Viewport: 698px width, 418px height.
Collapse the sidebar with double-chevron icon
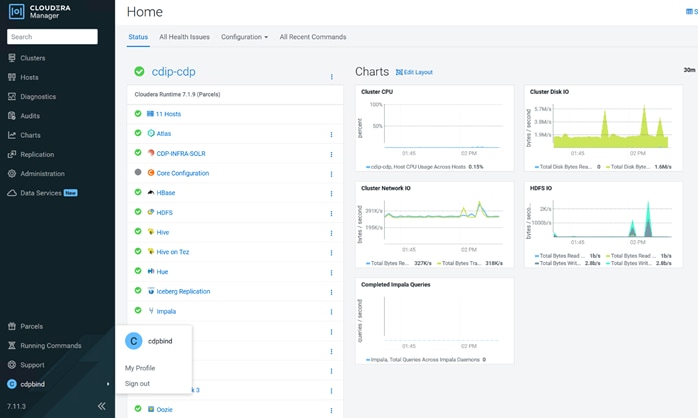pos(101,406)
